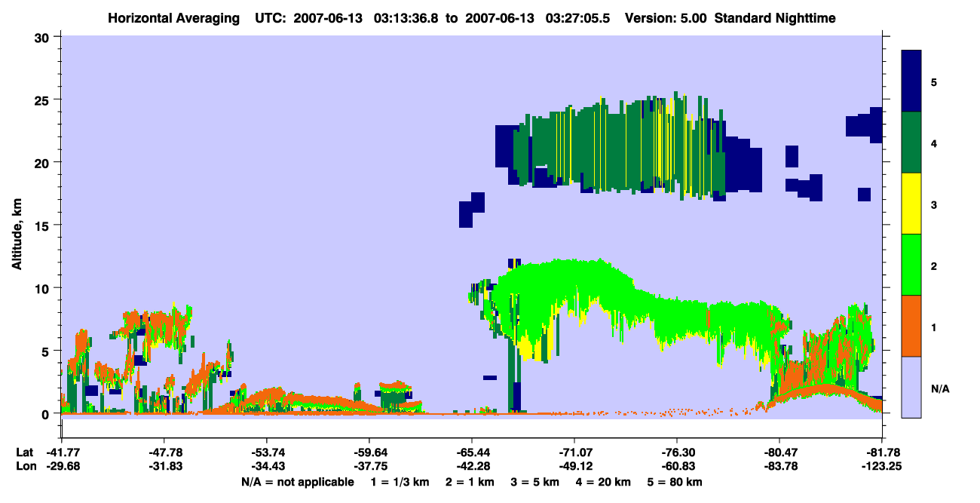Click the lavender N/A legend swatch
The image size is (980, 503).
point(911,386)
